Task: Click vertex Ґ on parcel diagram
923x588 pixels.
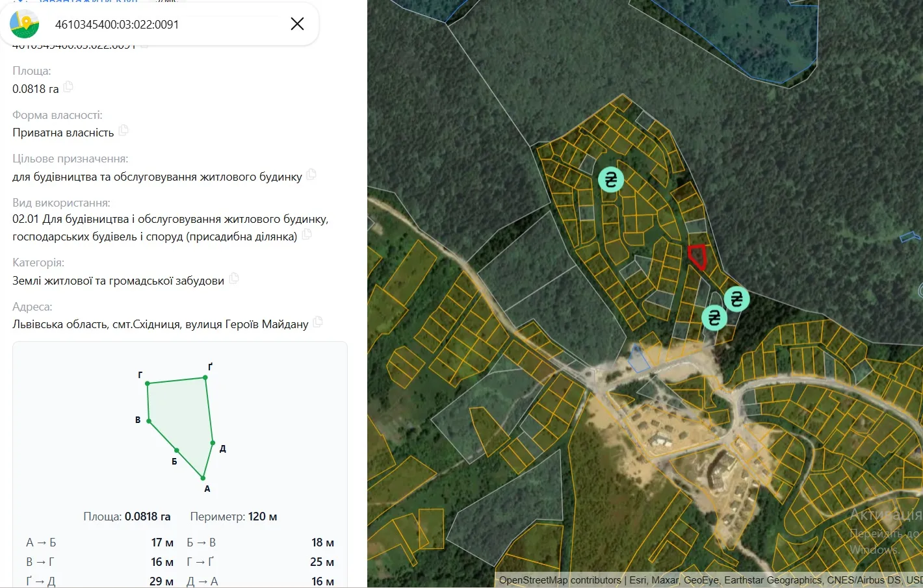Action: tap(205, 377)
